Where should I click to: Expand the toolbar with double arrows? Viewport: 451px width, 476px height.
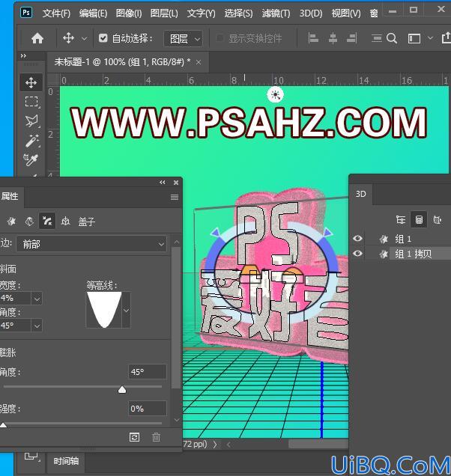pyautogui.click(x=23, y=56)
